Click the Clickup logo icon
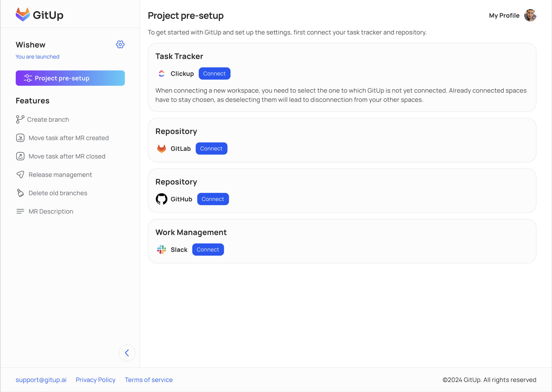Screen dimensions: 552x392 pyautogui.click(x=162, y=73)
